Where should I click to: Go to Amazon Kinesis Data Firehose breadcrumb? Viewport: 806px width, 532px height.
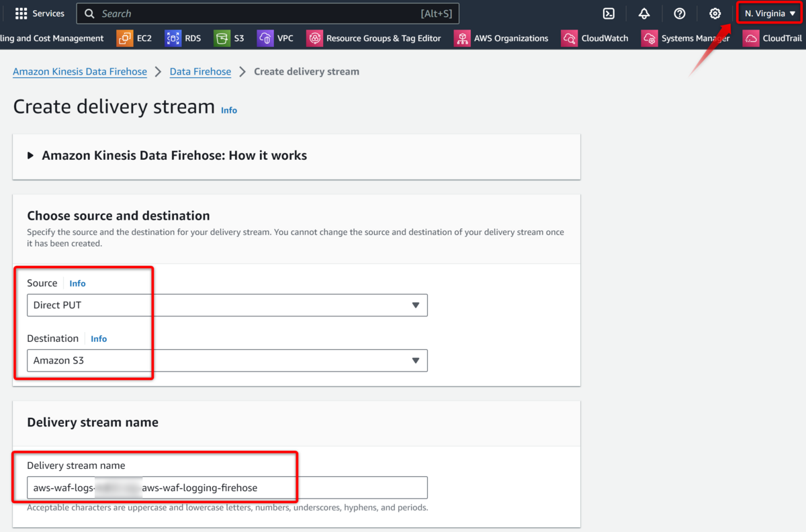tap(80, 72)
